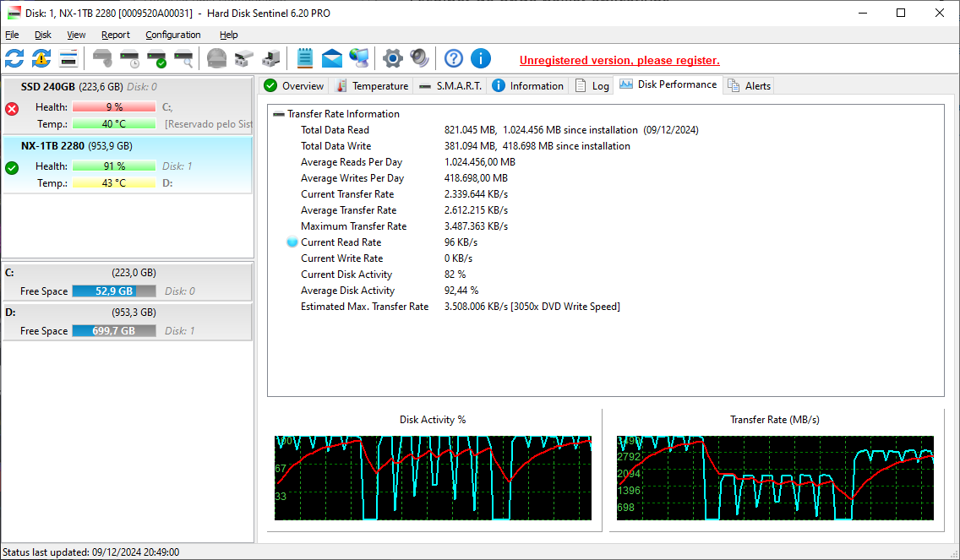The image size is (960, 560).
Task: Click D: free space bar 699,7 GB
Action: [x=114, y=331]
